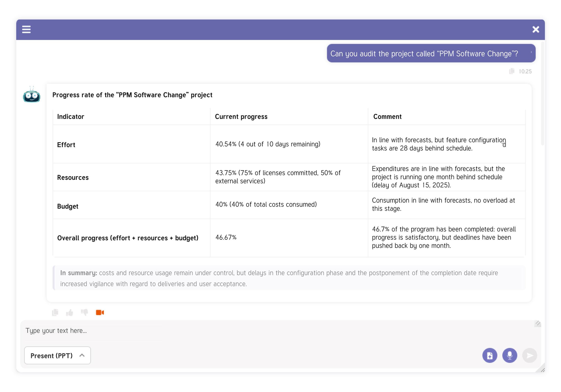The image size is (561, 392).
Task: Start voice input with the microphone icon
Action: 510,356
